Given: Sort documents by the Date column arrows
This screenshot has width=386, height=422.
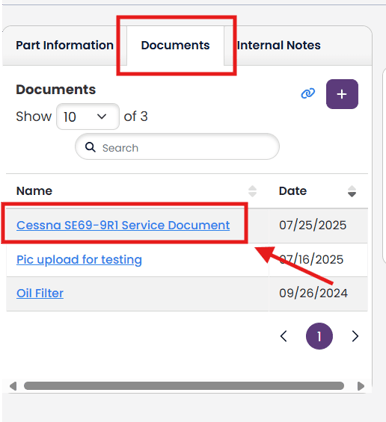Looking at the screenshot, I should (352, 191).
